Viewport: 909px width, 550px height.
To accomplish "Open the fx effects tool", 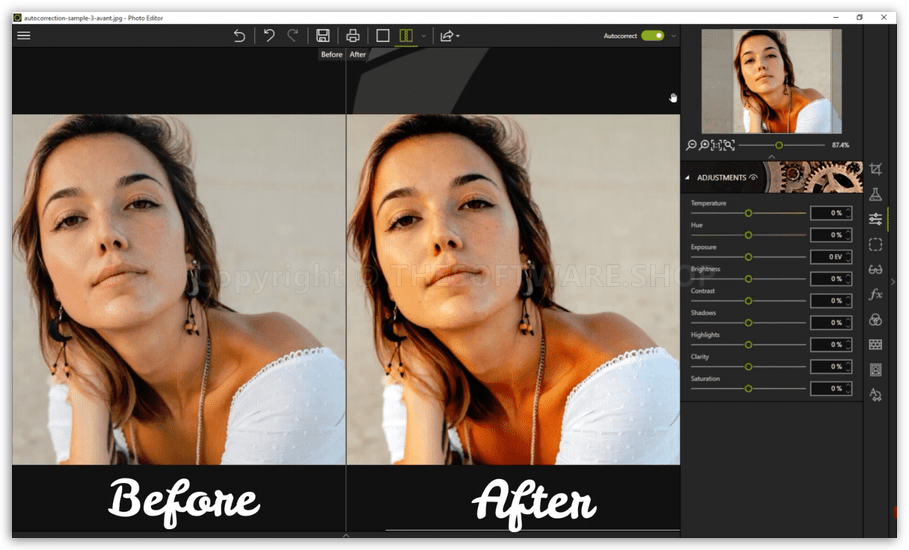I will pyautogui.click(x=875, y=294).
